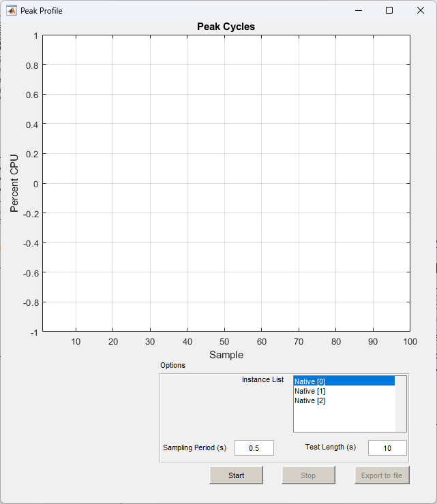Select Native [0] in Instance List
The width and height of the screenshot is (437, 504).
tap(344, 381)
